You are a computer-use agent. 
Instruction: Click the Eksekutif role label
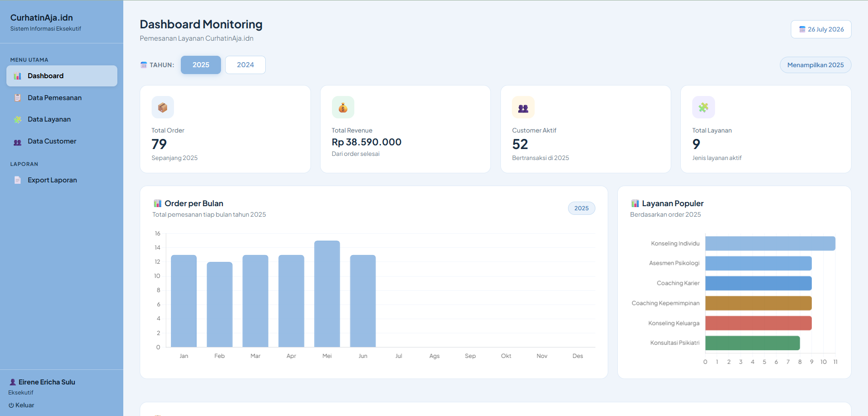(21, 393)
